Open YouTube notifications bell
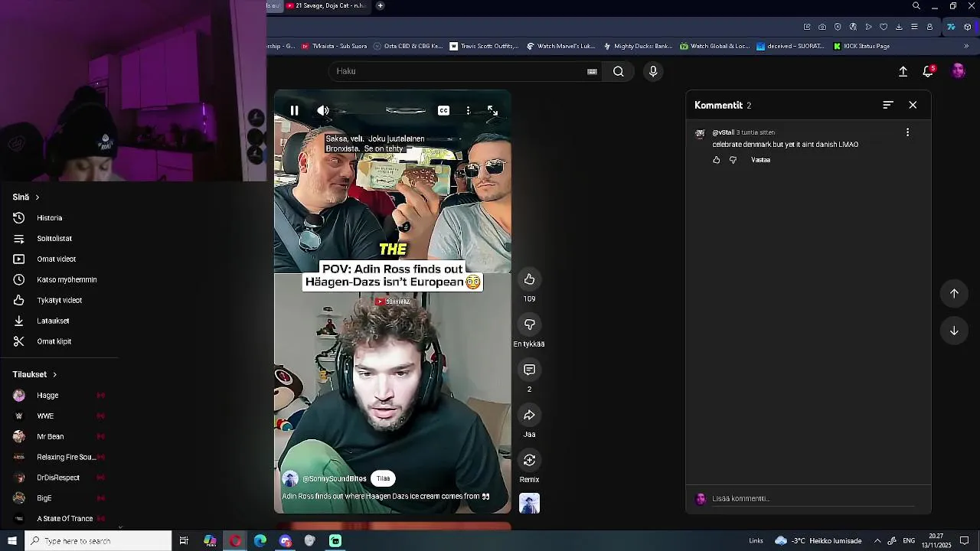 [x=928, y=71]
